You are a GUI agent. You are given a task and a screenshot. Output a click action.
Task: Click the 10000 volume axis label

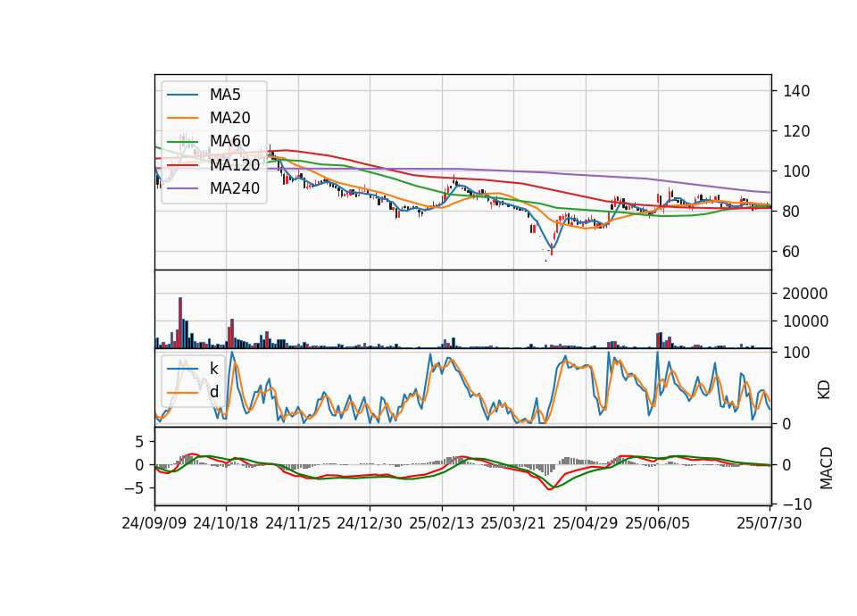(x=805, y=321)
